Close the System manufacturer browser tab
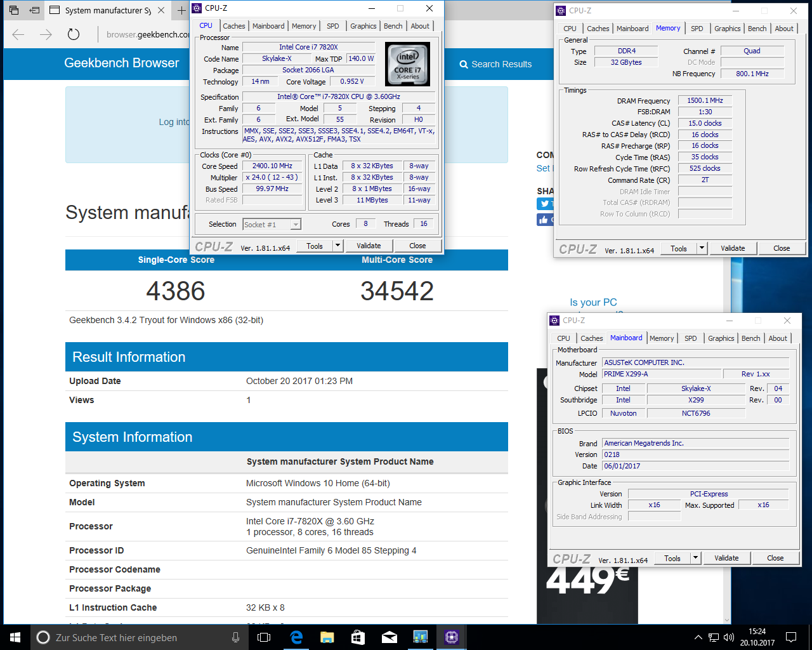This screenshot has width=812, height=650. coord(161,10)
